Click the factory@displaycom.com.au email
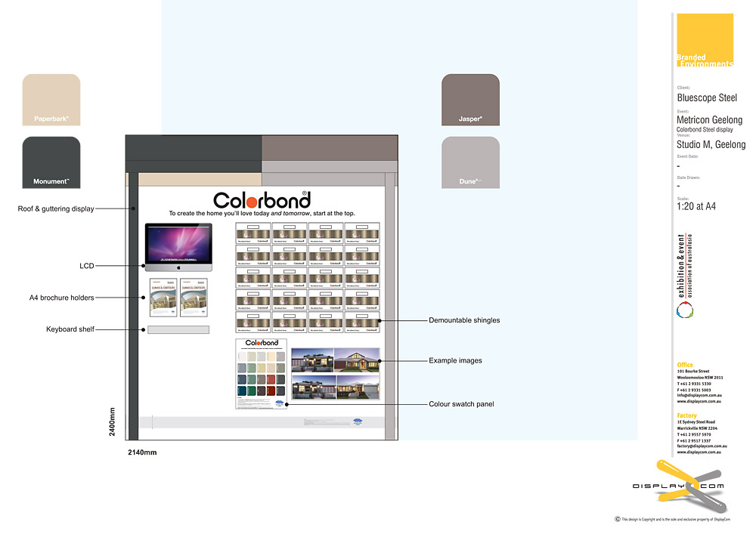 [702, 446]
